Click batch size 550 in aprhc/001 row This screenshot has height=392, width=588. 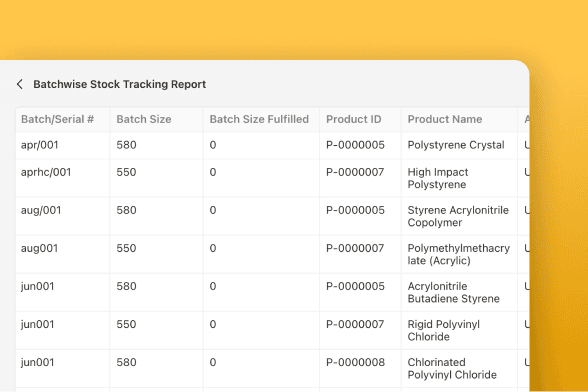pyautogui.click(x=126, y=172)
